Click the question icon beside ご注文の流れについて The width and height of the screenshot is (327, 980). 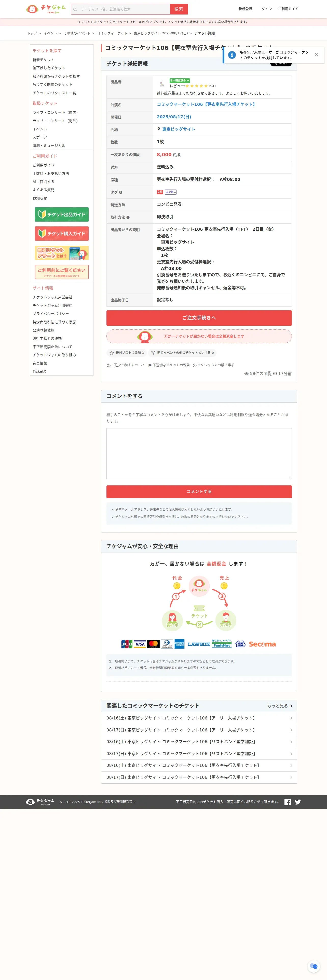tap(108, 365)
